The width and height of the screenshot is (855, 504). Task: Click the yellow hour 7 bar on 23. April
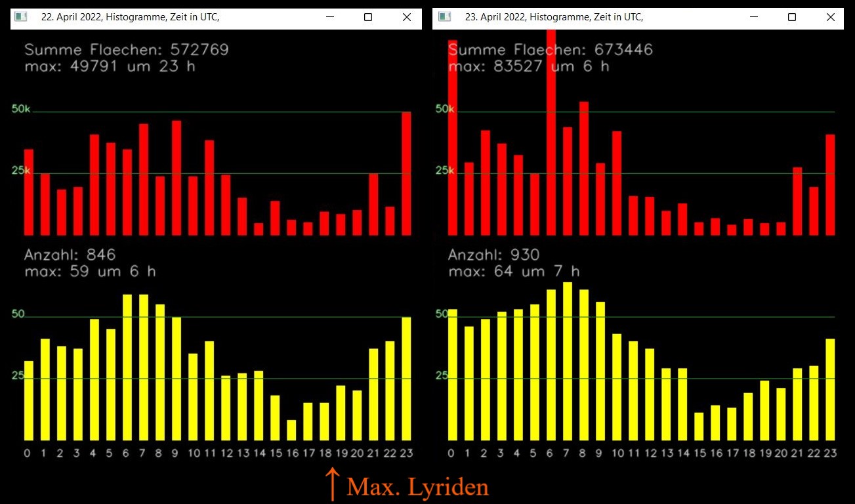pos(568,361)
